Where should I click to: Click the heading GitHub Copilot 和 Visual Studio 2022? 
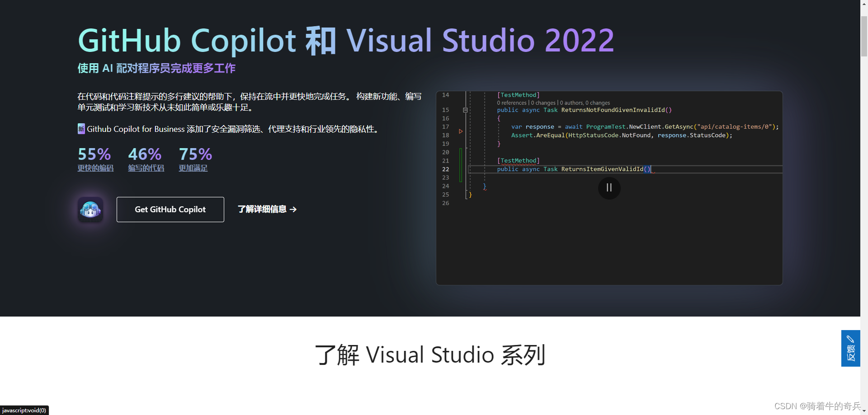click(x=346, y=41)
